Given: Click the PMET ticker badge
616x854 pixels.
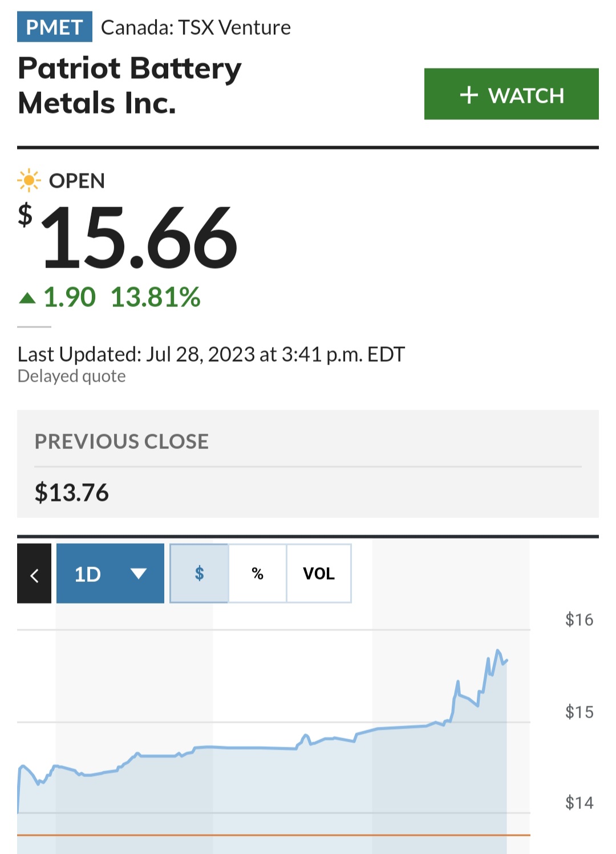Looking at the screenshot, I should [x=55, y=27].
